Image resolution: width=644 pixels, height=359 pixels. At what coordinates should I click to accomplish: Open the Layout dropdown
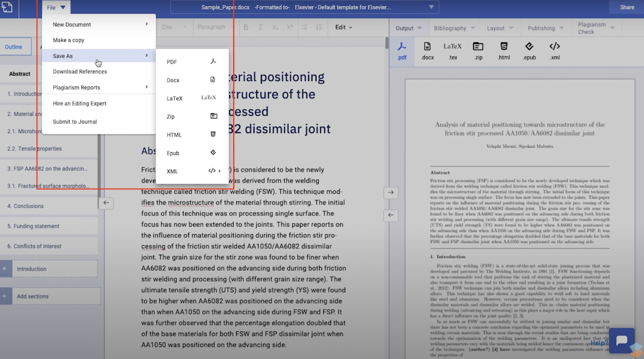[500, 28]
